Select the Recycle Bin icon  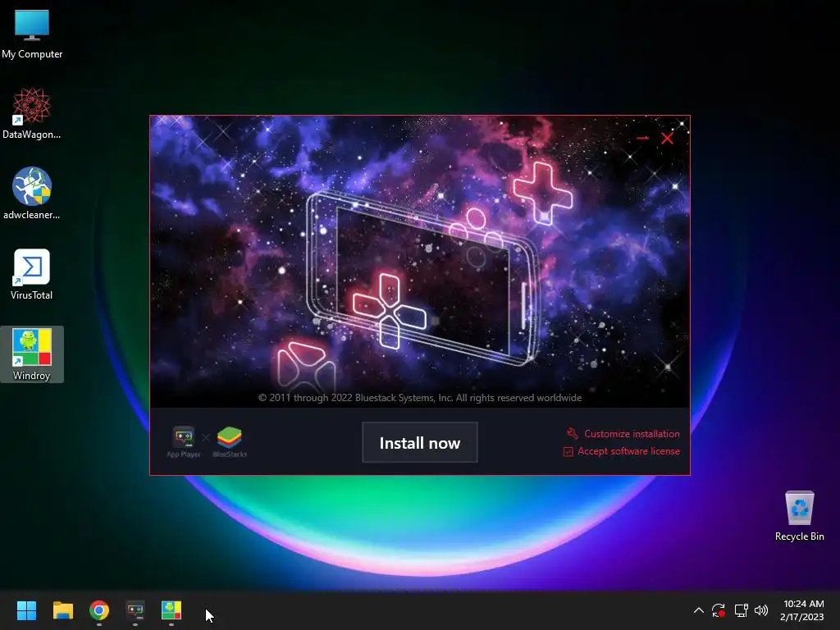[799, 516]
